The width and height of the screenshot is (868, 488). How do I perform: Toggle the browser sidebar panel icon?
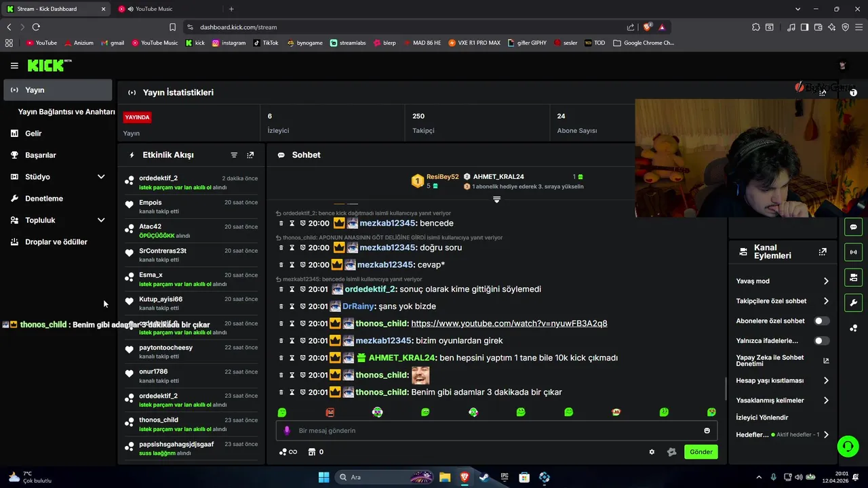click(x=805, y=27)
